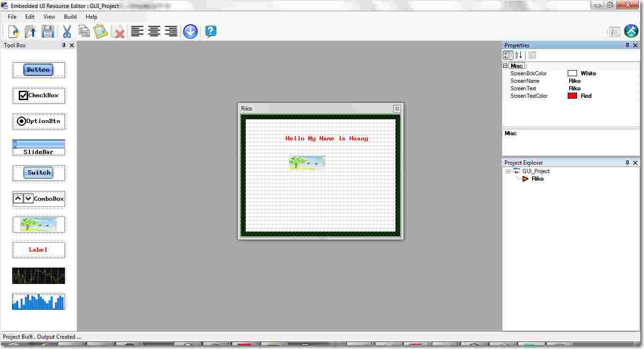This screenshot has height=349, width=644.
Task: Select the blue bar chart control in Tool Box
Action: coord(38,301)
